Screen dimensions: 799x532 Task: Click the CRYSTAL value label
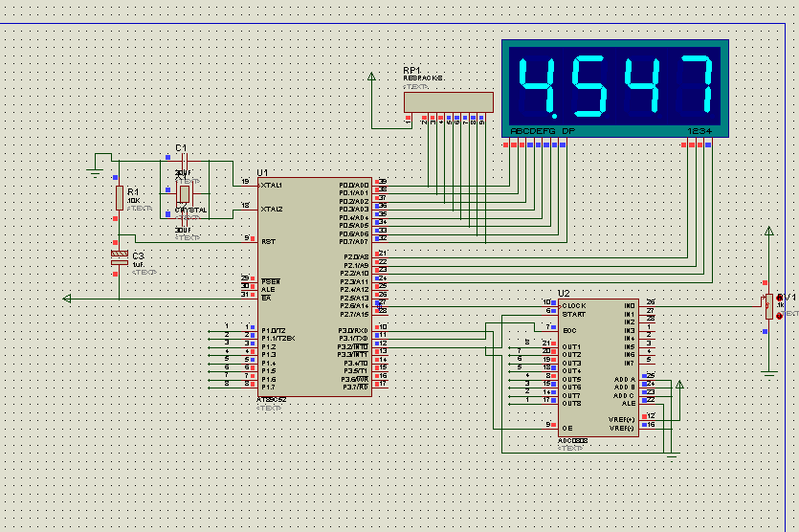point(191,210)
